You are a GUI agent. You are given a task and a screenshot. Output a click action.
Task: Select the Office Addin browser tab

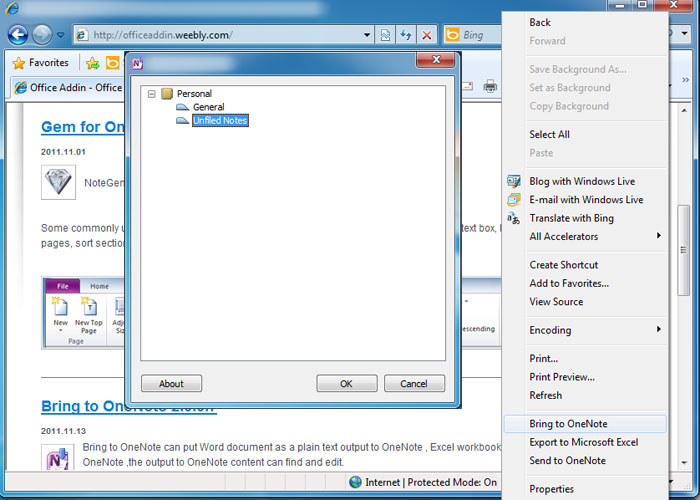point(68,88)
